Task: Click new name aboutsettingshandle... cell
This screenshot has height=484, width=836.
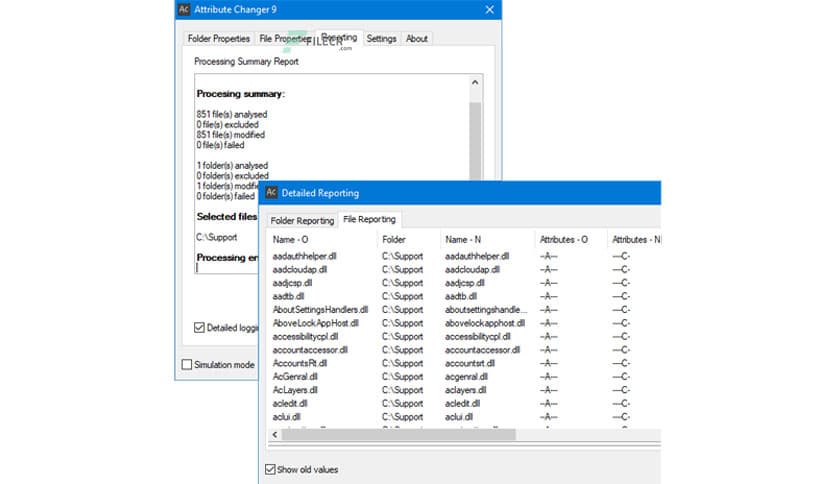Action: coord(486,309)
